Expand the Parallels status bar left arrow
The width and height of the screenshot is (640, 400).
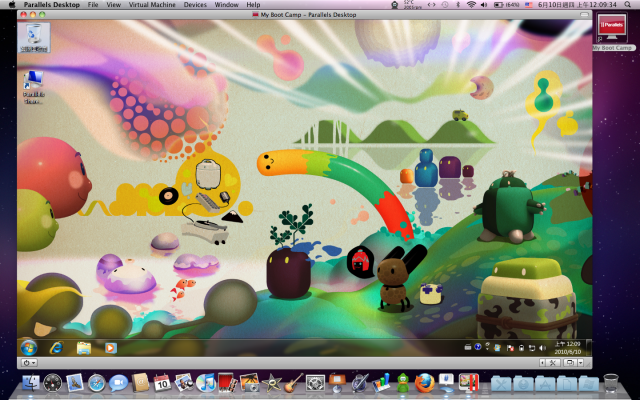542,362
